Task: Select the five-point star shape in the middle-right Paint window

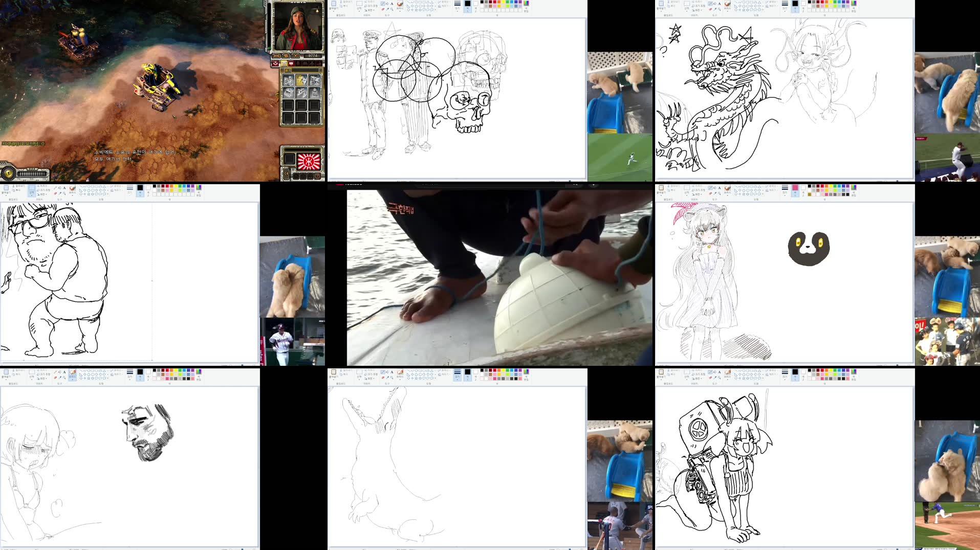Action: coord(744,193)
